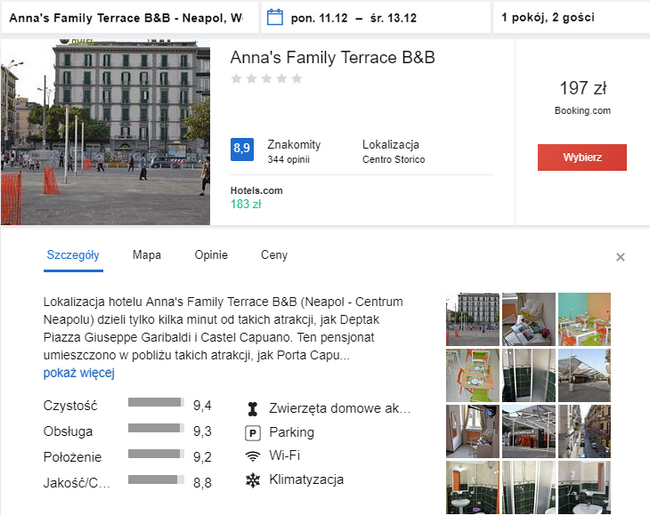Viewport: 650px width, 516px height.
Task: Open the Opinie tab
Action: click(211, 255)
